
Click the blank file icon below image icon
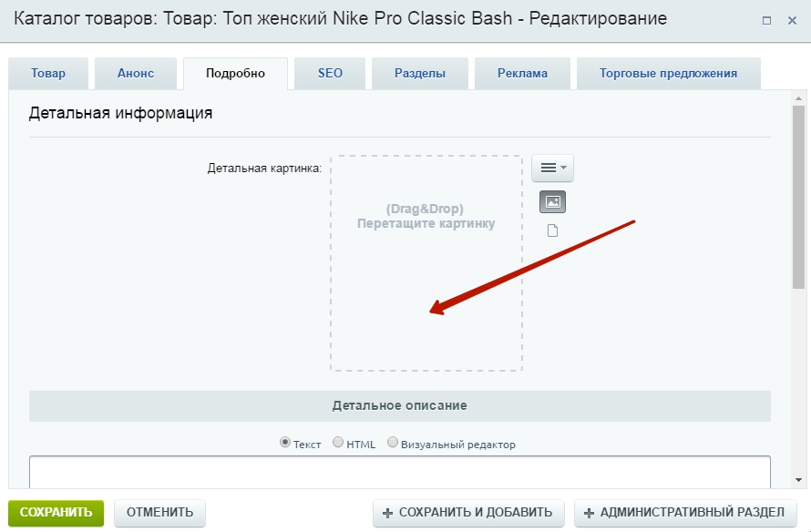552,230
